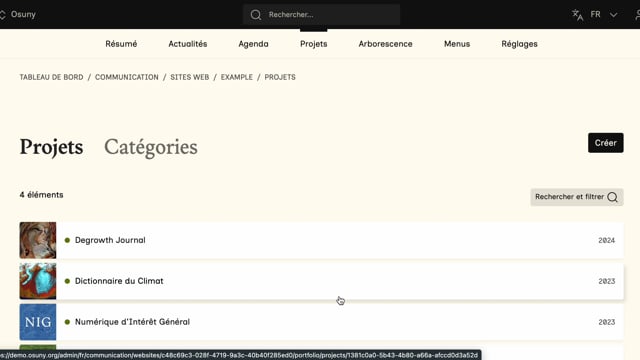Open the Dictionnaire du Climat thumbnail
This screenshot has width=640, height=360.
coord(38,281)
